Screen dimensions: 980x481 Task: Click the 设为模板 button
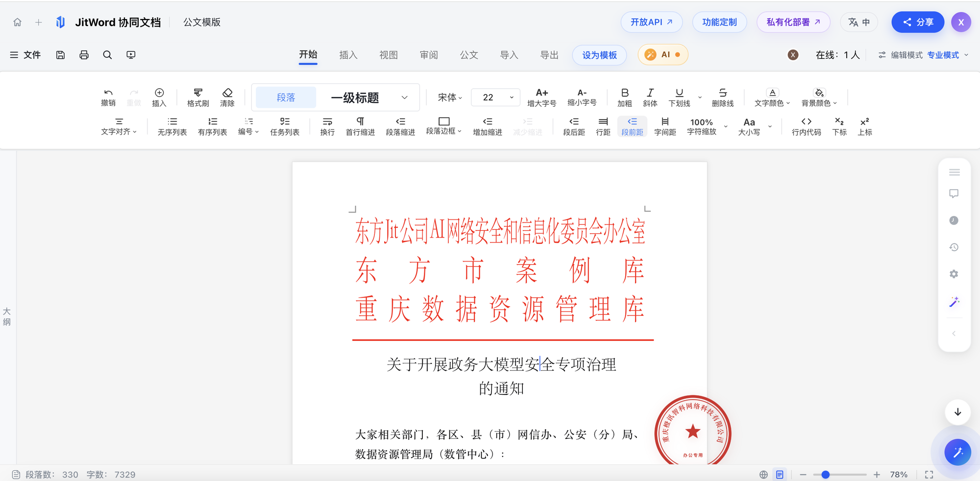(599, 55)
